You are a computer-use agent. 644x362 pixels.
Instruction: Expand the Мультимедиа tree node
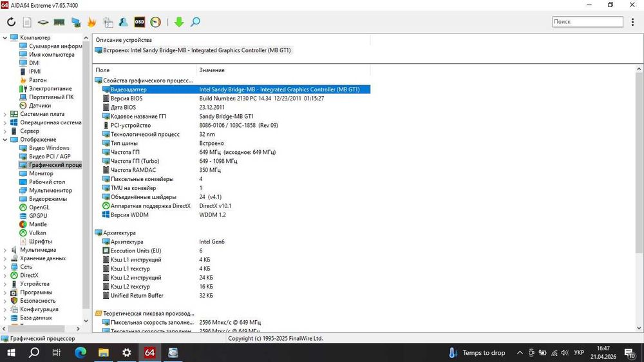(x=5, y=250)
